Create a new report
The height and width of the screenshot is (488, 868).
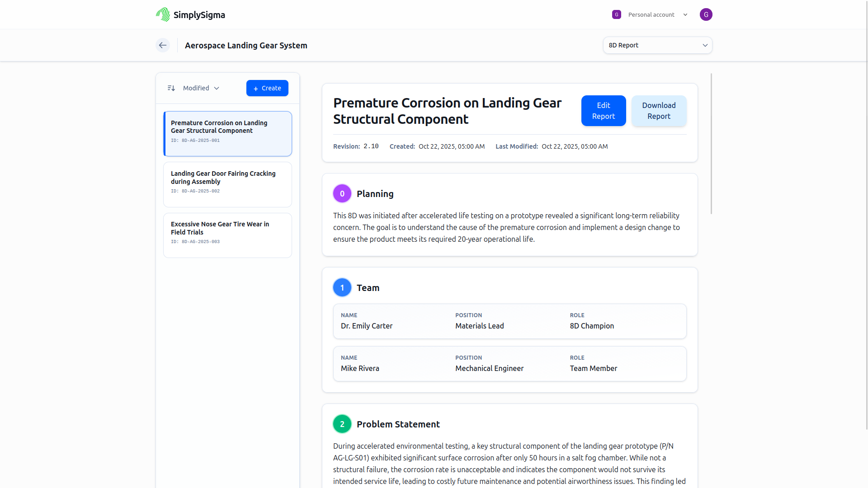pyautogui.click(x=267, y=88)
